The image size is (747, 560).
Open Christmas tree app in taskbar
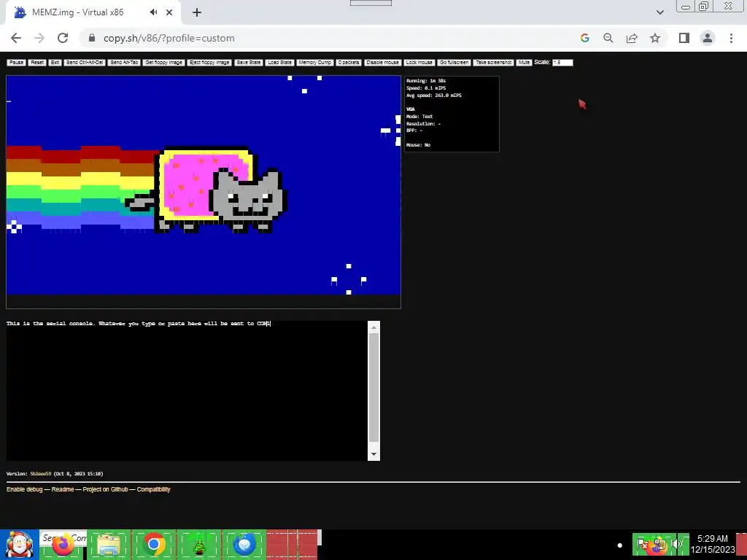199,545
